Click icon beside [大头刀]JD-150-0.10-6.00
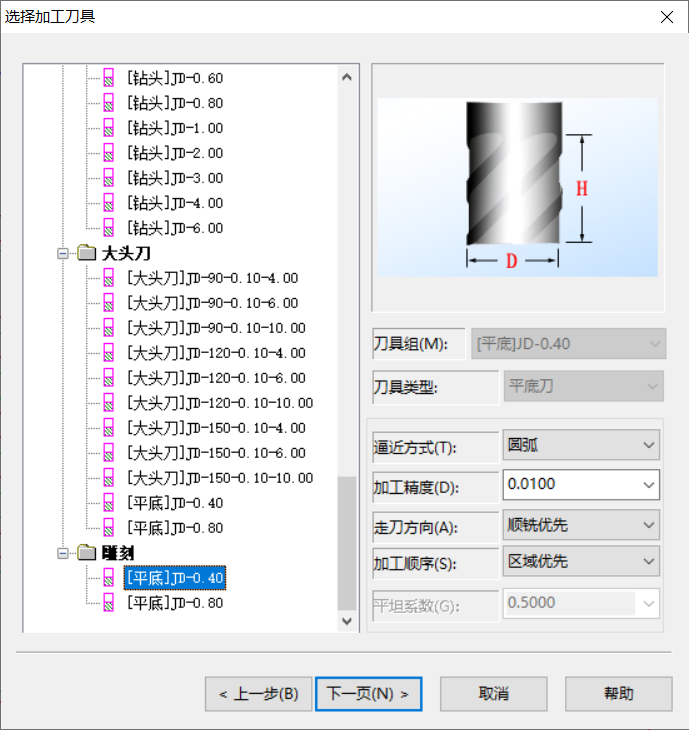Screen dimensions: 689x730 [108, 453]
